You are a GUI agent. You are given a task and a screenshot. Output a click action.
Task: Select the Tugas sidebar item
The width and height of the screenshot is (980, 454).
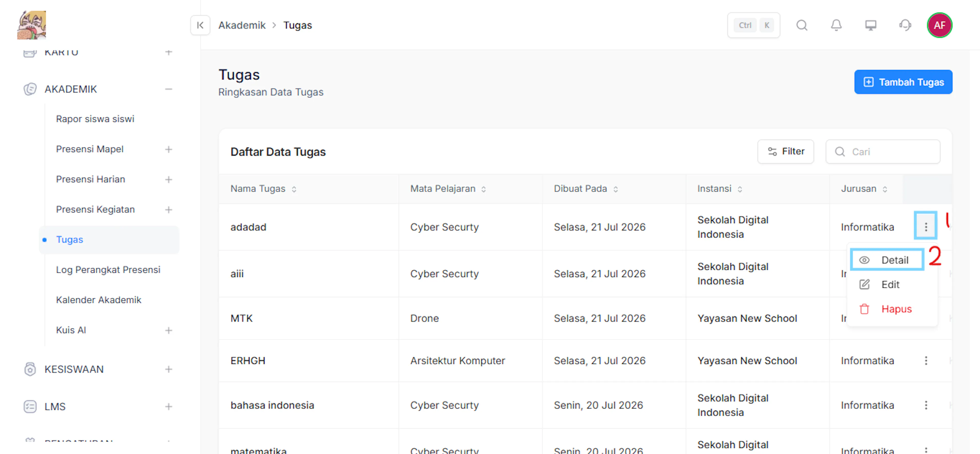tap(109, 239)
